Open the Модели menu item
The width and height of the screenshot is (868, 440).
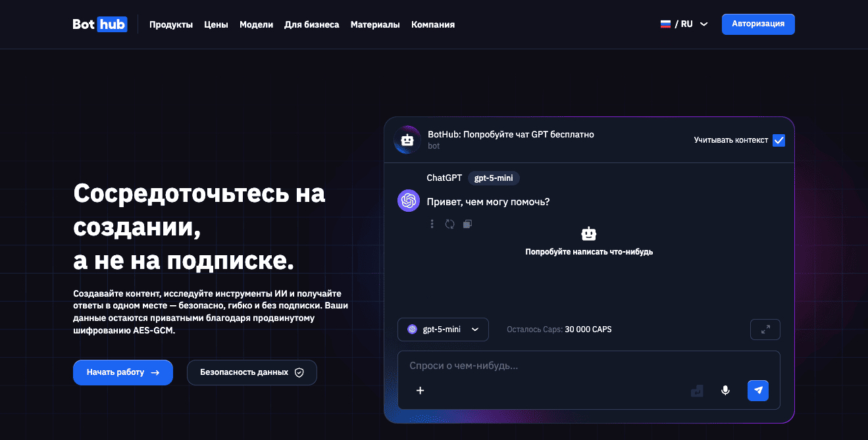click(x=256, y=24)
